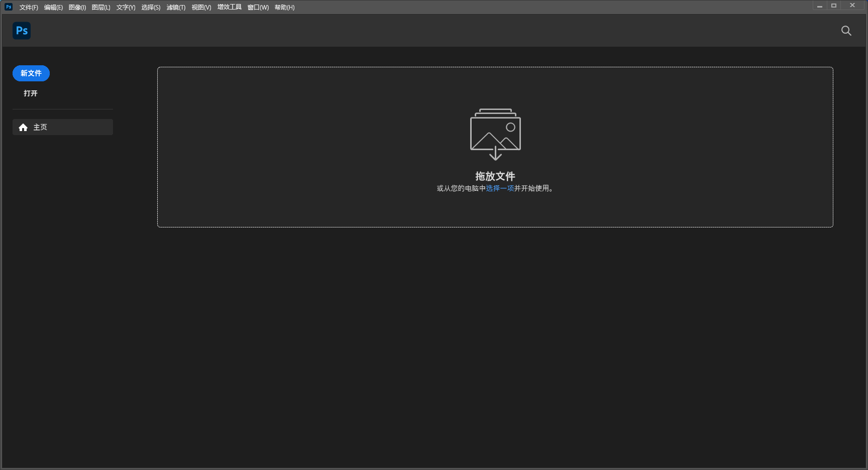
Task: Select the 主页 sidebar item
Action: [x=63, y=127]
